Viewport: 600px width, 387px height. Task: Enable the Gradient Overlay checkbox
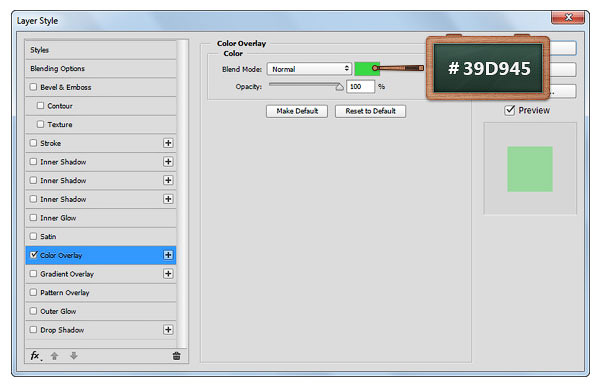[33, 273]
